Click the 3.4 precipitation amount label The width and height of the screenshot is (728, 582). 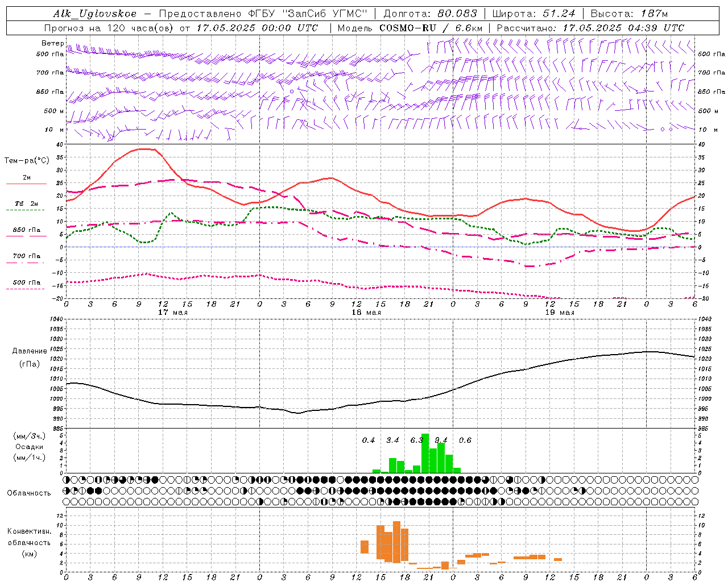392,440
